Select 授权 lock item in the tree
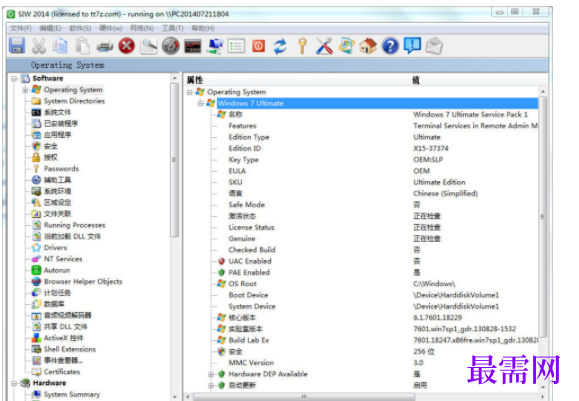 [x=51, y=157]
